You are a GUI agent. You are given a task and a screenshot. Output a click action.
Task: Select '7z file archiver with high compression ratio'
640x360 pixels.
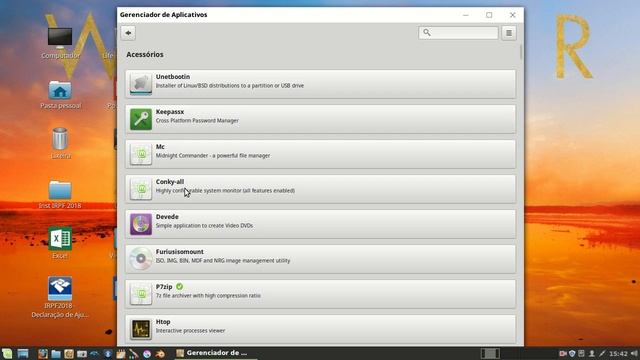208,296
